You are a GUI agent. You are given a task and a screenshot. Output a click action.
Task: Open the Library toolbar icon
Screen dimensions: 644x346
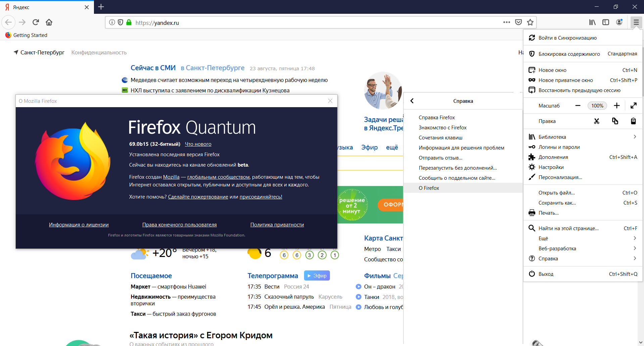[592, 23]
